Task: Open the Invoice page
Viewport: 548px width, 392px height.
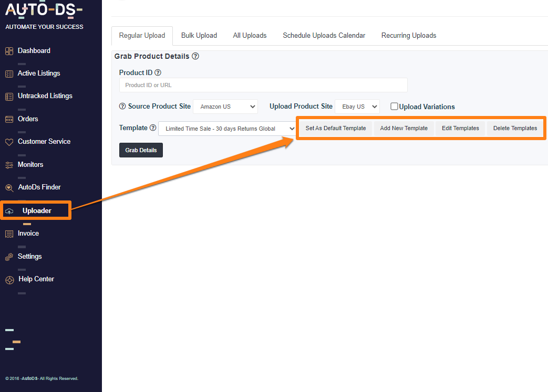Action: click(28, 234)
